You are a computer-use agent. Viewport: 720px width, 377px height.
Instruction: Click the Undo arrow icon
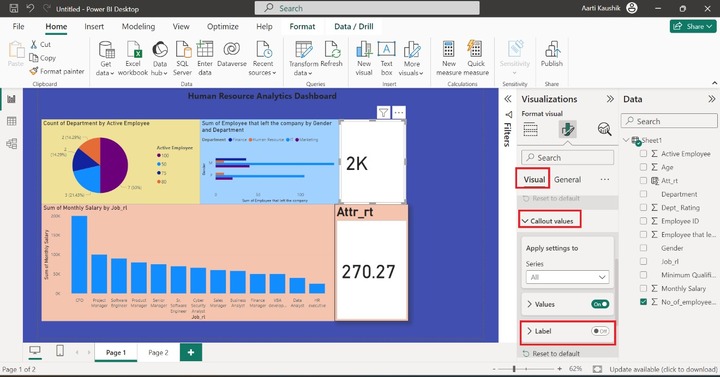click(x=30, y=8)
